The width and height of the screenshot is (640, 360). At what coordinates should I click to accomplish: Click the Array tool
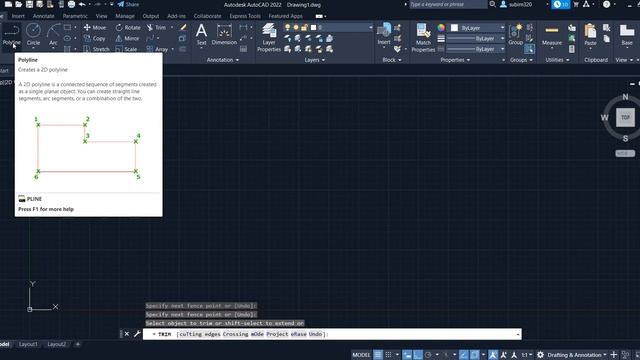tap(158, 49)
